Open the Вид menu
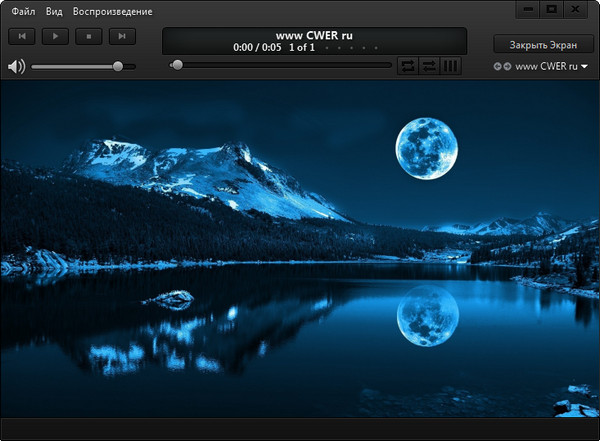Screen dimensions: 600x441 pos(54,11)
